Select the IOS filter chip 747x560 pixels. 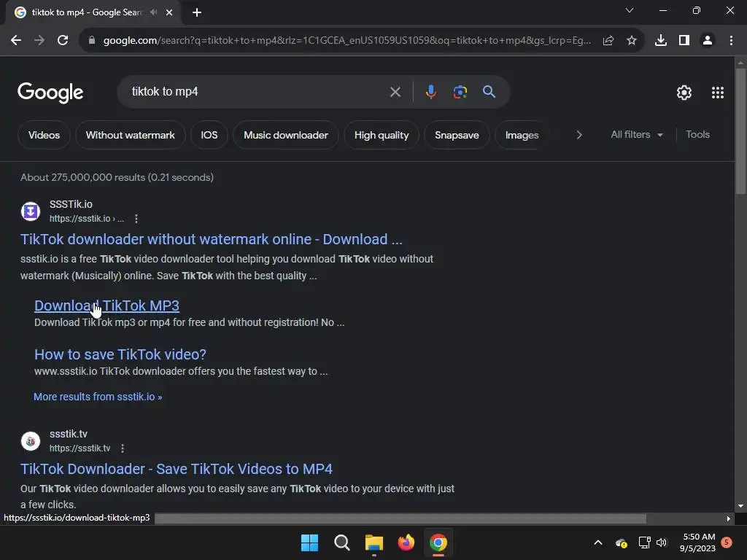pos(209,135)
